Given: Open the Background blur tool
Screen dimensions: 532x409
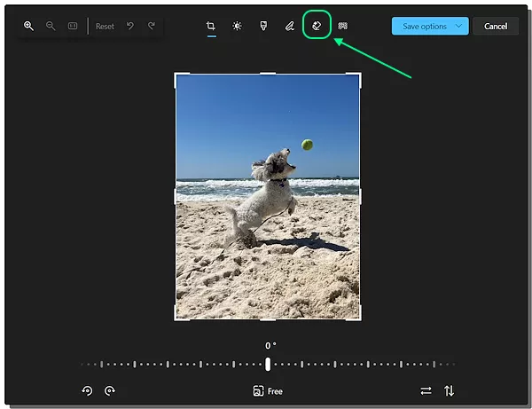Looking at the screenshot, I should pyautogui.click(x=342, y=26).
